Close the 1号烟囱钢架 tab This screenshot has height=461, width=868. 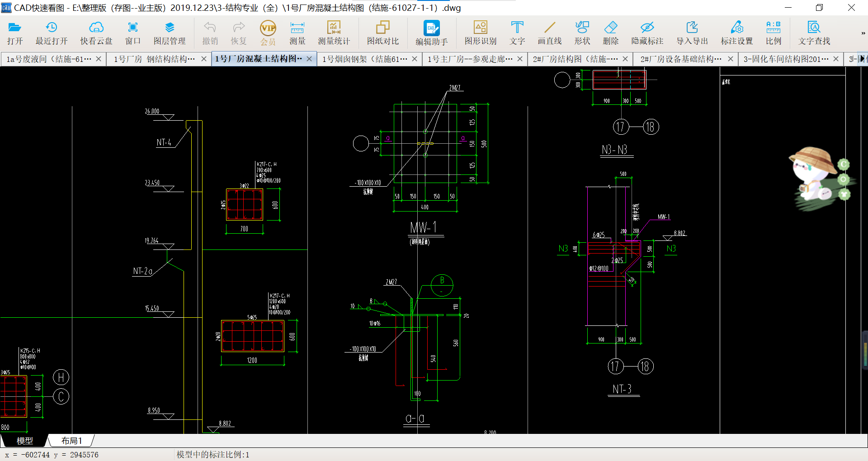pyautogui.click(x=415, y=59)
